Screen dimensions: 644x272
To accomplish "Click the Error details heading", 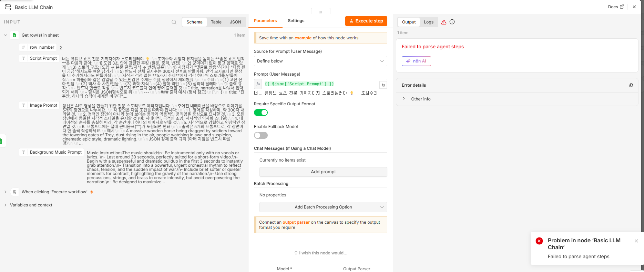I will (x=414, y=85).
